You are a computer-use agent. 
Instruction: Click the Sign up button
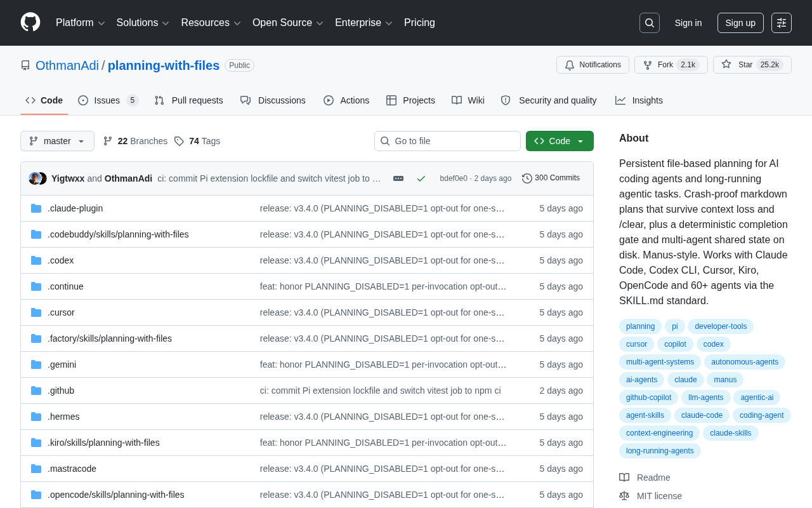tap(740, 23)
